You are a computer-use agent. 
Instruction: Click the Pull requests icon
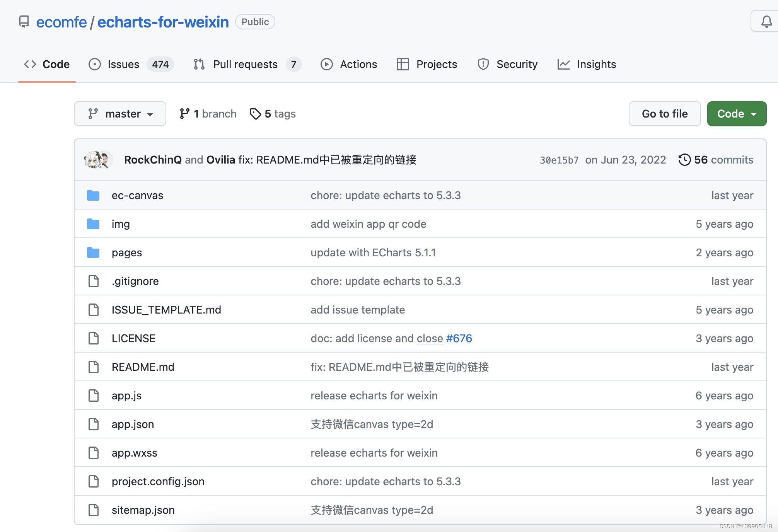(199, 64)
